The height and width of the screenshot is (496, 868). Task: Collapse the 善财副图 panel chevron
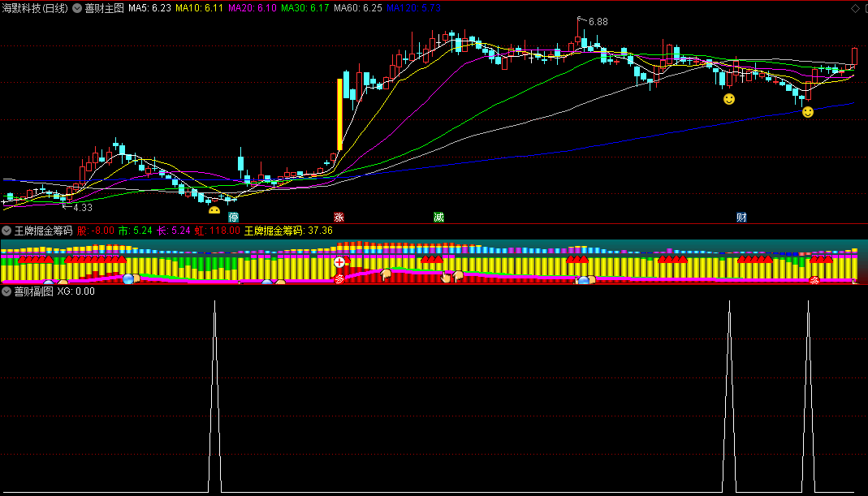coord(6,291)
